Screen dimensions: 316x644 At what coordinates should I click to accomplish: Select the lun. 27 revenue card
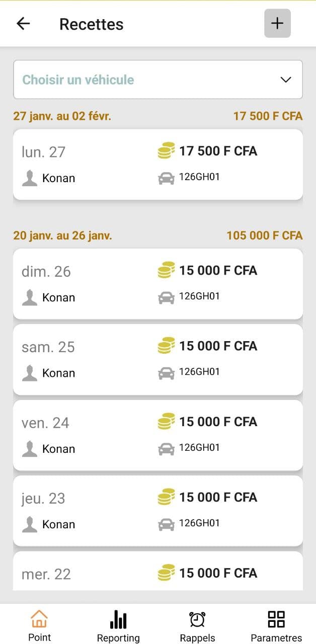158,164
